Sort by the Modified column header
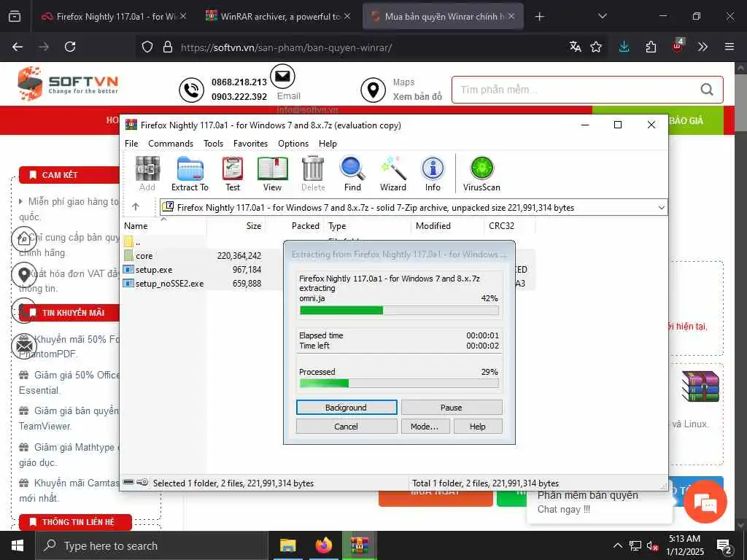This screenshot has height=560, width=747. 447,226
